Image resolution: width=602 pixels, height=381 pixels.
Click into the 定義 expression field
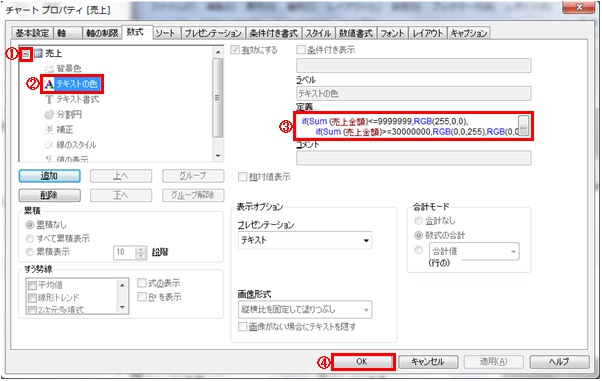(x=407, y=126)
